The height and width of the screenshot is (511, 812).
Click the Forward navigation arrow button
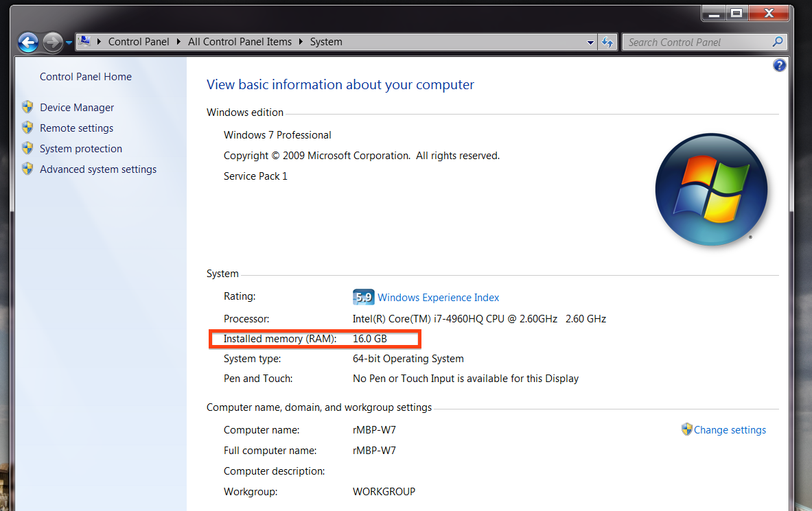pos(52,42)
